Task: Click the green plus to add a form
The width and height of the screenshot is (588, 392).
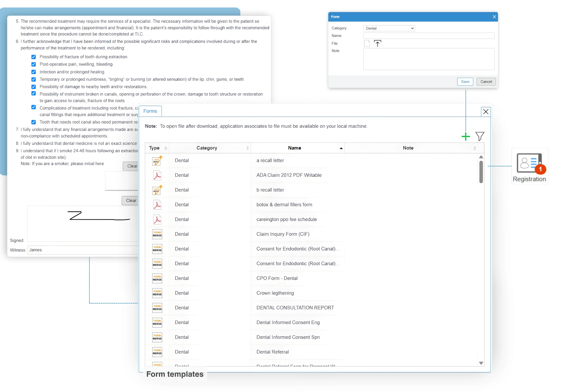Action: click(x=465, y=136)
